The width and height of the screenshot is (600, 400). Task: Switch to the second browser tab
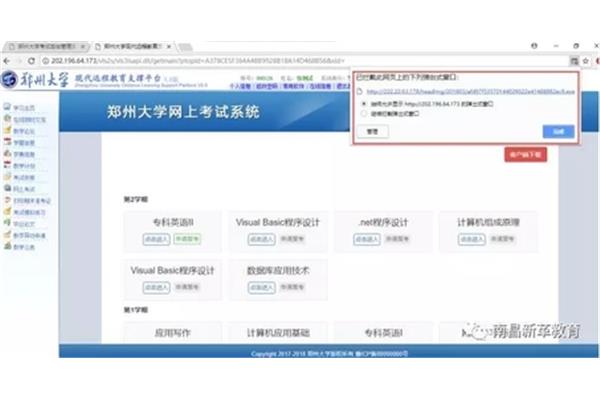(x=132, y=46)
